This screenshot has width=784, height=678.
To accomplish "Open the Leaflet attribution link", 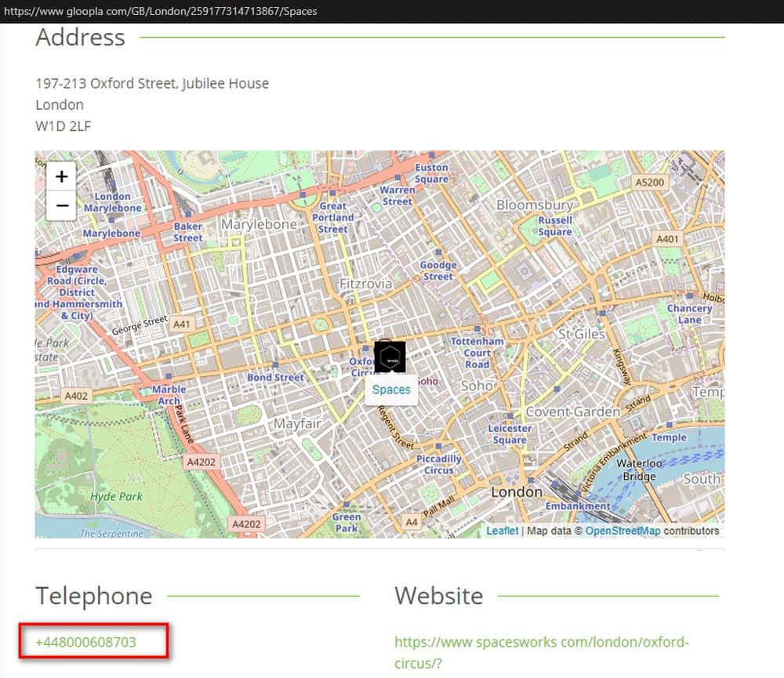I will 502,531.
